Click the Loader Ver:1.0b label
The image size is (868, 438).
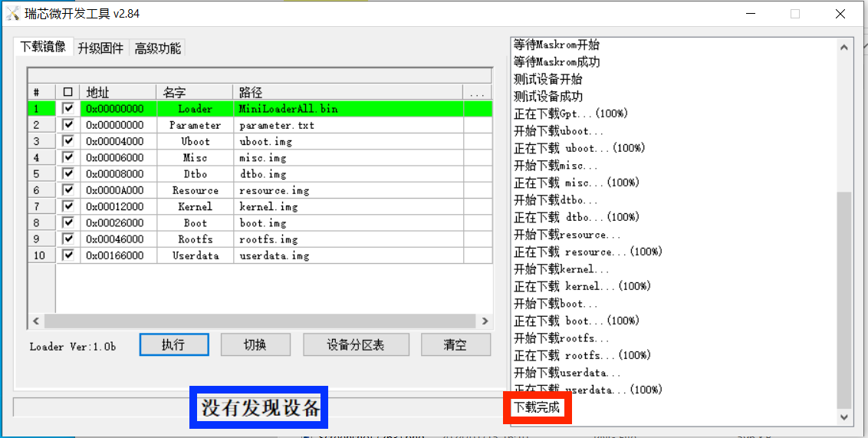[x=73, y=347]
